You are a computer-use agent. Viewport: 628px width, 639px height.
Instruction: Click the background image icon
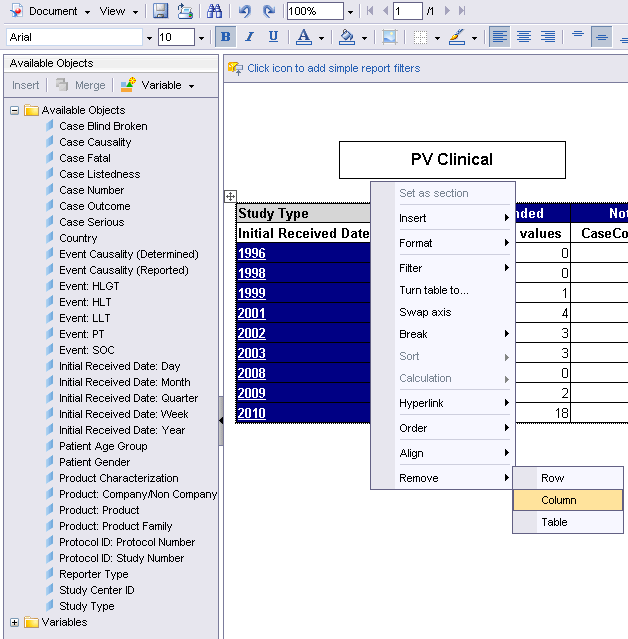pyautogui.click(x=390, y=37)
